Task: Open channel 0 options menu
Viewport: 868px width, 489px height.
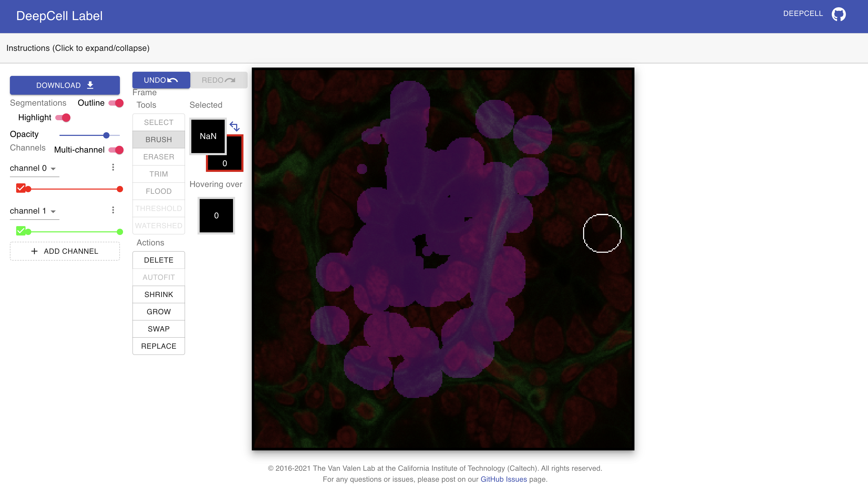Action: (113, 167)
